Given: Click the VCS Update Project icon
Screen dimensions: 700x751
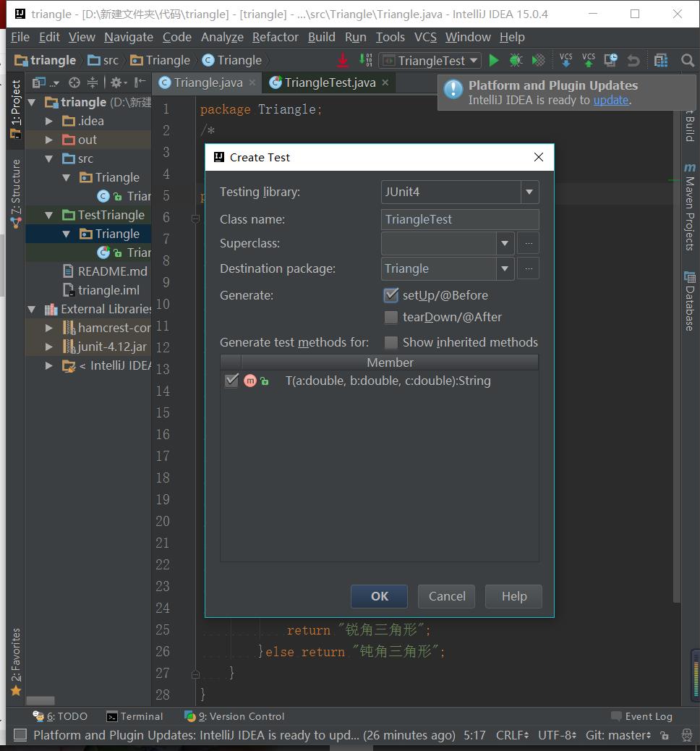Looking at the screenshot, I should (x=566, y=60).
